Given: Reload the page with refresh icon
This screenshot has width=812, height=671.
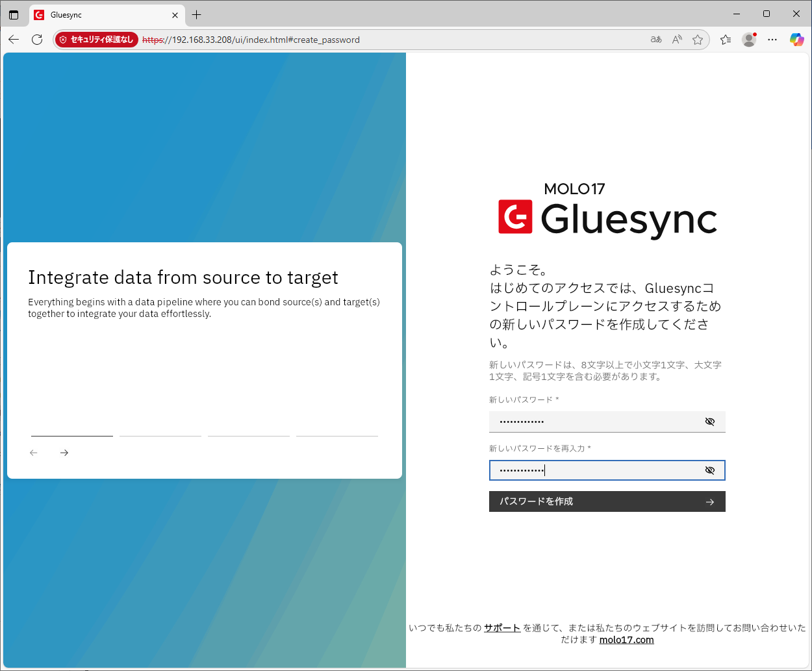Looking at the screenshot, I should 37,40.
